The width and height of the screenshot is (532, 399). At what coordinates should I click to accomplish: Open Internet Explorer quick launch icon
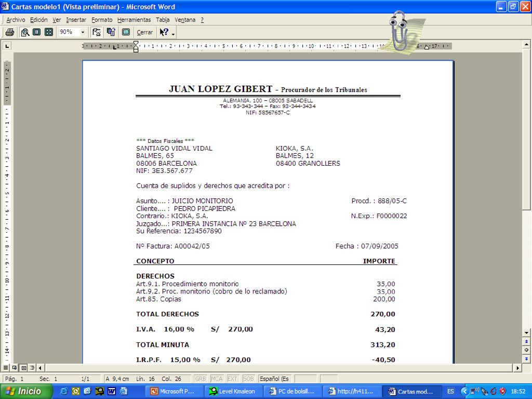click(63, 391)
